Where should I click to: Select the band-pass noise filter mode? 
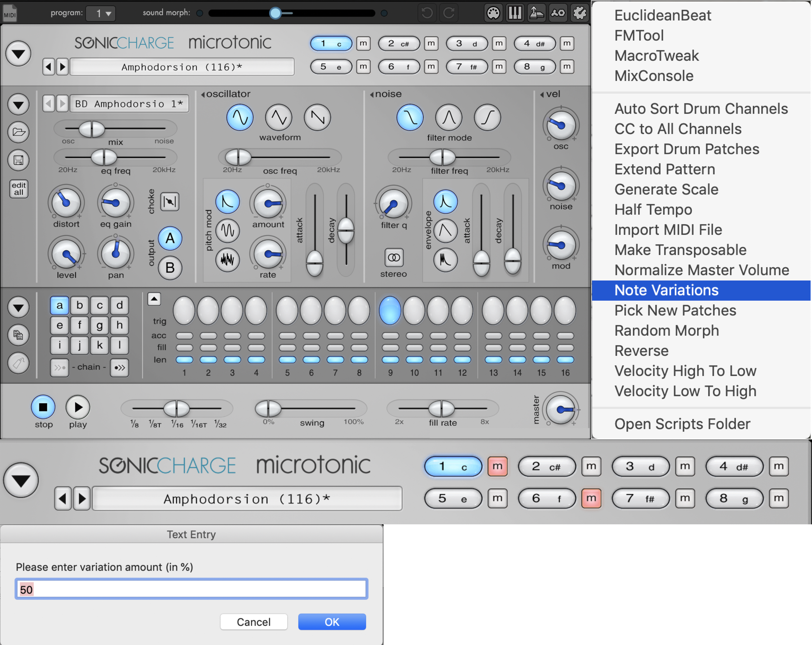448,117
